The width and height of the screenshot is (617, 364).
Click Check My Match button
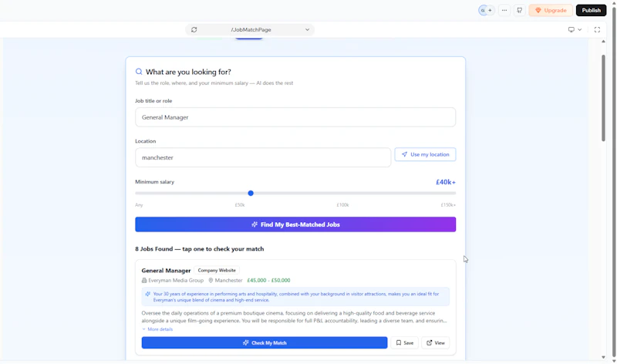pos(265,342)
